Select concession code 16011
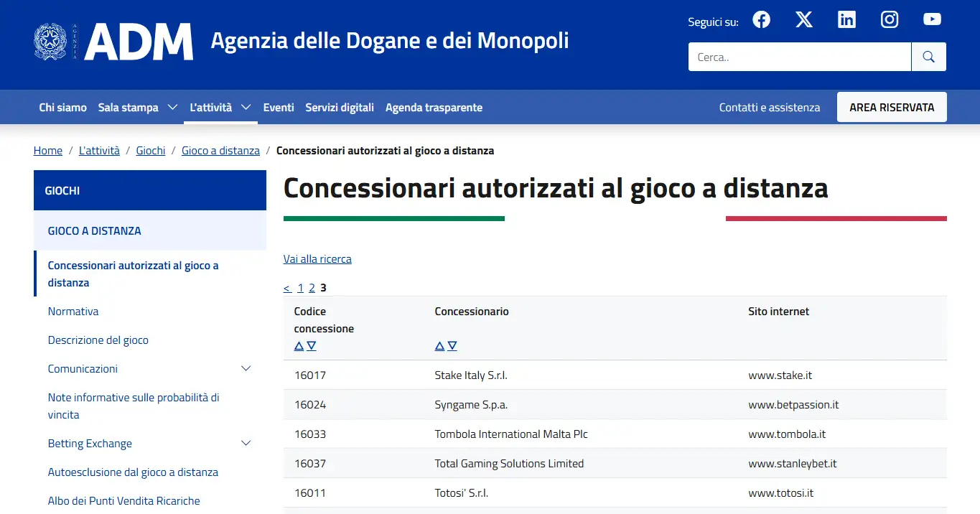The width and height of the screenshot is (980, 514). pos(309,493)
